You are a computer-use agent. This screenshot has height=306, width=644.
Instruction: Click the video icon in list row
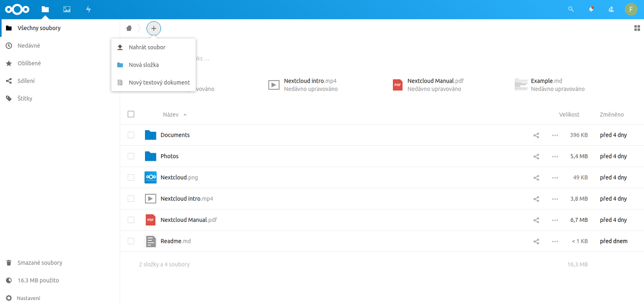[150, 199]
